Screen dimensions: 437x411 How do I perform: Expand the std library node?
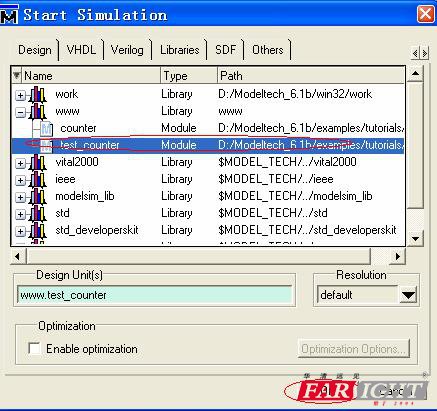[x=20, y=214]
